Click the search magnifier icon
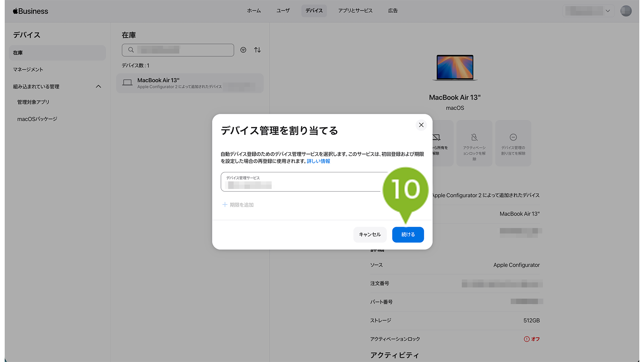Screen dimensions: 644x362 [x=131, y=50]
